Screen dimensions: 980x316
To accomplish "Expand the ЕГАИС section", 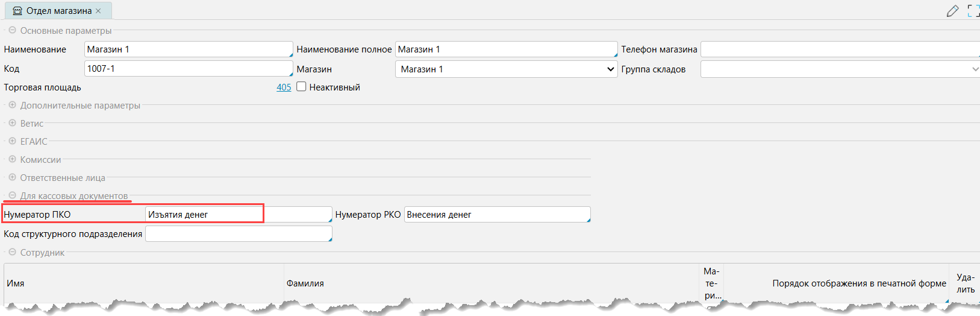I will point(12,141).
